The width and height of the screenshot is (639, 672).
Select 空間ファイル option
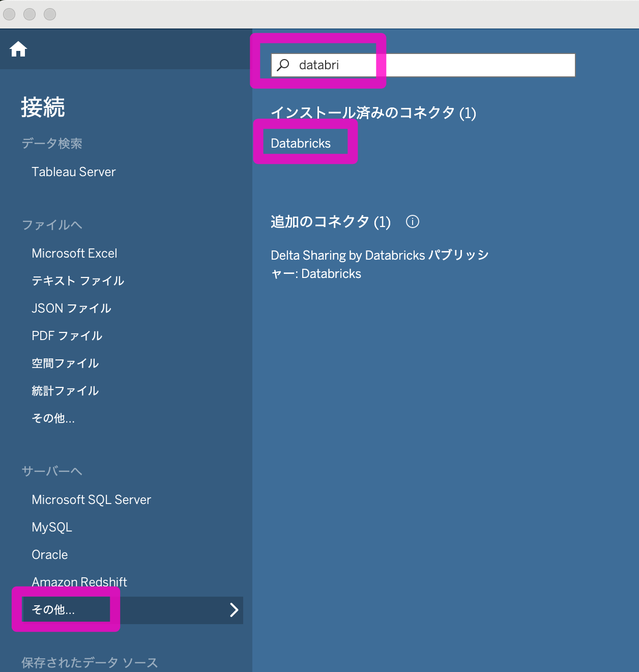click(65, 363)
